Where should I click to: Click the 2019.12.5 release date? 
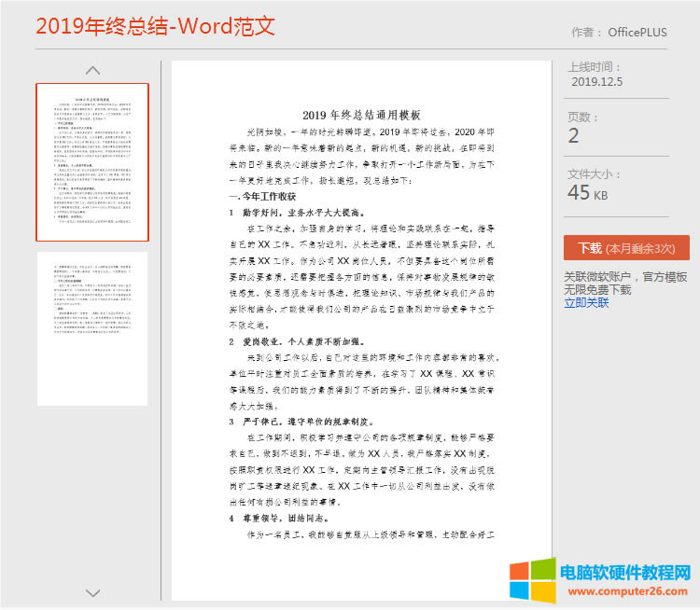tap(596, 82)
